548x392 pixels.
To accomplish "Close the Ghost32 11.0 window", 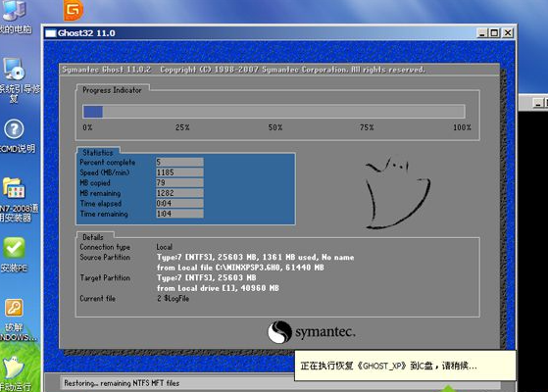I will coord(508,33).
